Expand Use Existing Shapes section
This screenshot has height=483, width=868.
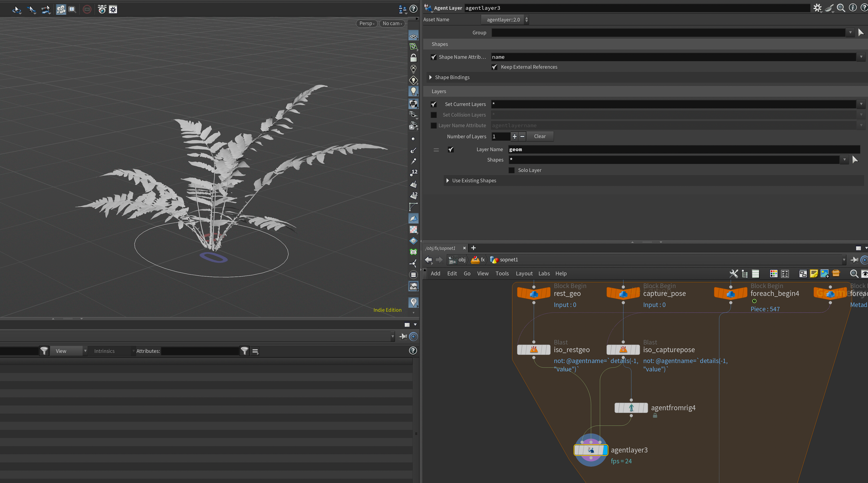447,181
